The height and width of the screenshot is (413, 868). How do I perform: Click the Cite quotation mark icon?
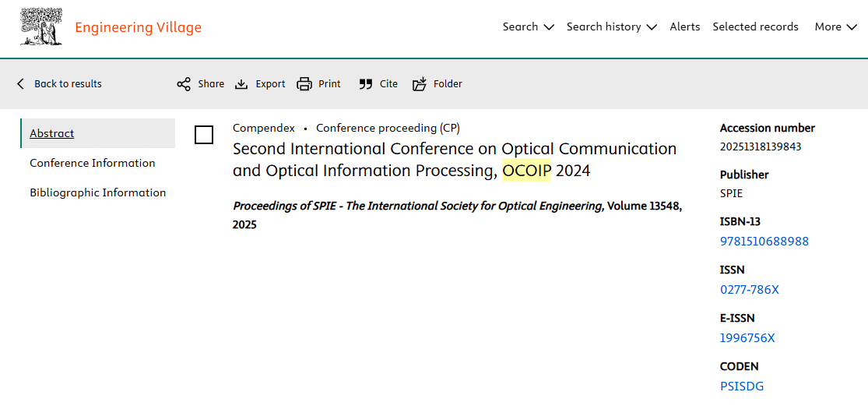(x=365, y=84)
